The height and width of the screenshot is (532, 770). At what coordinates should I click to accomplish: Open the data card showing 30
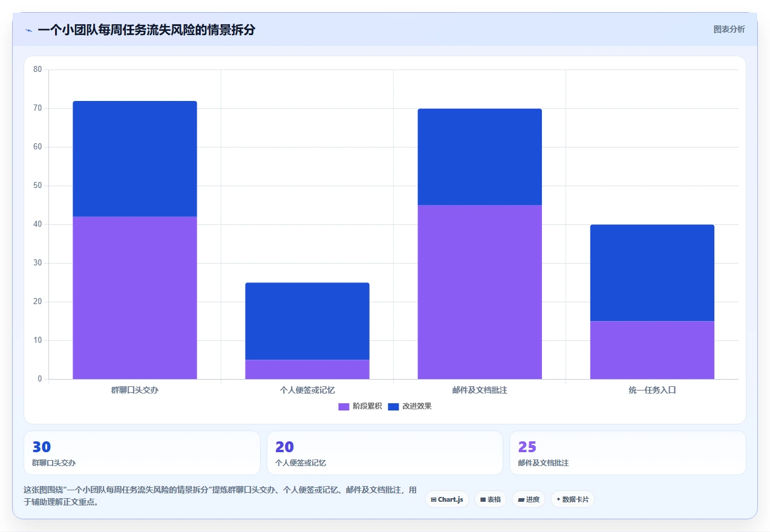pos(142,453)
